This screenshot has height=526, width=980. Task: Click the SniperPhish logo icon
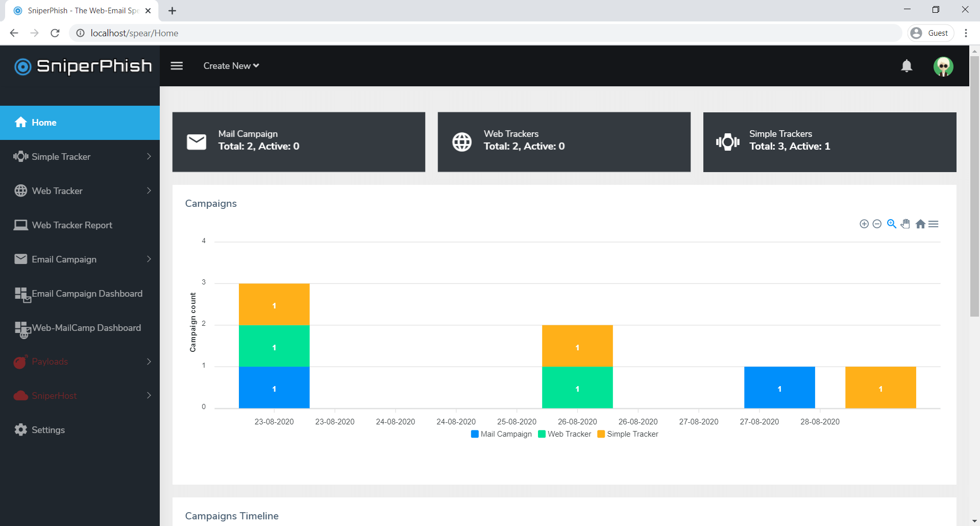[x=23, y=66]
